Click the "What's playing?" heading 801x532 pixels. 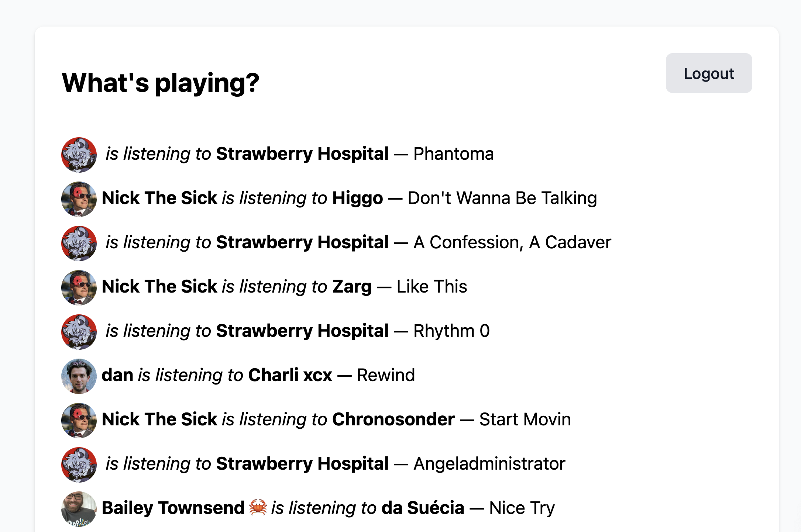coord(161,83)
